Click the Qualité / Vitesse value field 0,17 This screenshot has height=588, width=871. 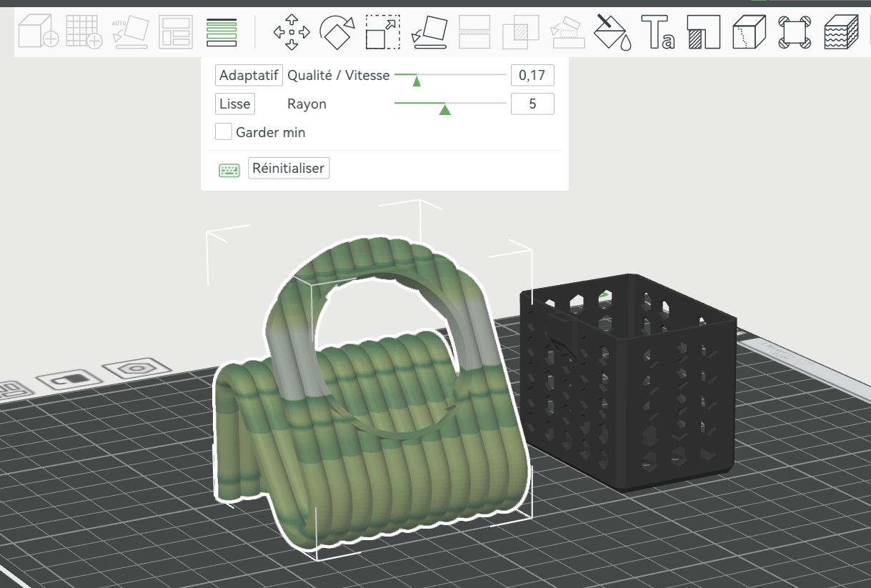(x=532, y=75)
